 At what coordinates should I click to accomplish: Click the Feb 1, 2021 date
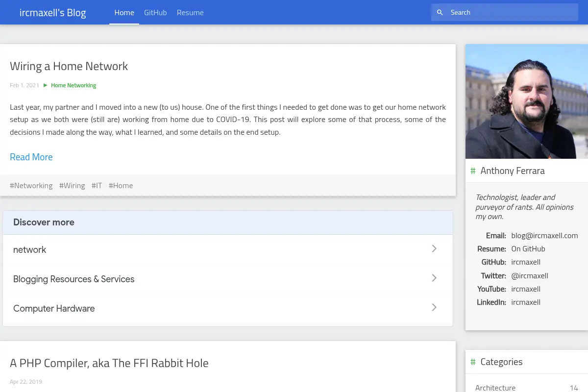[x=24, y=85]
